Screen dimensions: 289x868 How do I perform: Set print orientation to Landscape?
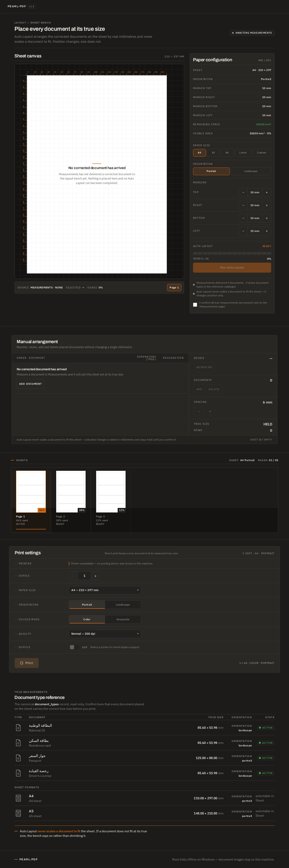tap(123, 604)
